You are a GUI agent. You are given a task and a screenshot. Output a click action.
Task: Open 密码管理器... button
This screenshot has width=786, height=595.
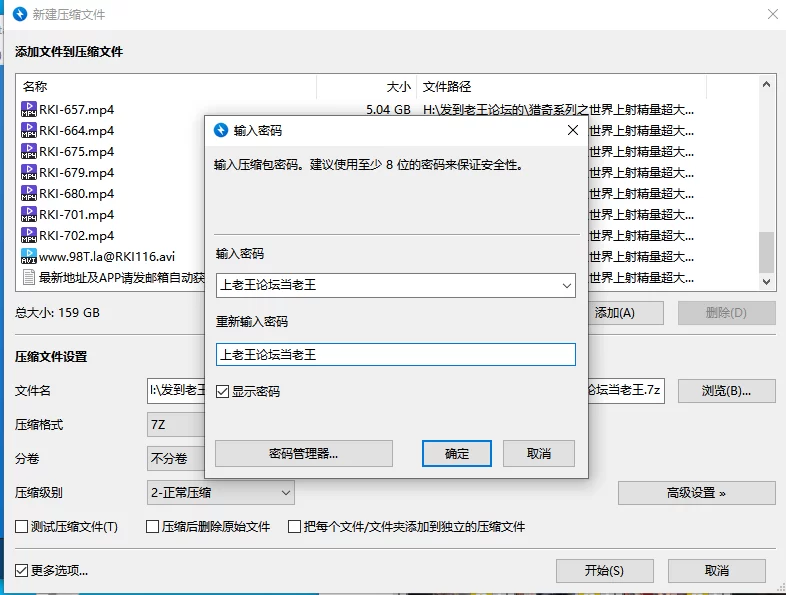304,454
